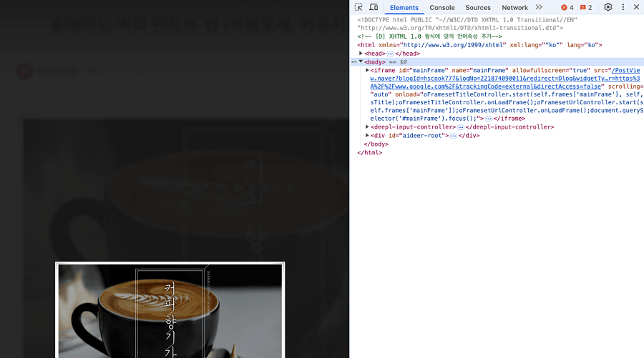Collapse the body element node
Screen dimensions: 644x358
pos(361,62)
